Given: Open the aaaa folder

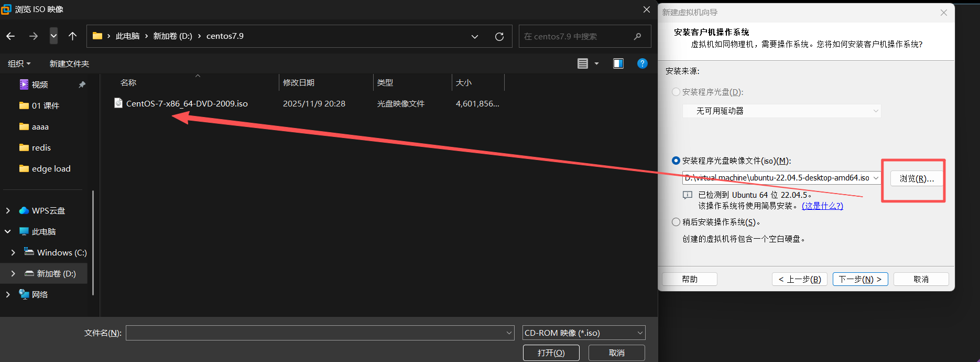Looking at the screenshot, I should coord(40,126).
